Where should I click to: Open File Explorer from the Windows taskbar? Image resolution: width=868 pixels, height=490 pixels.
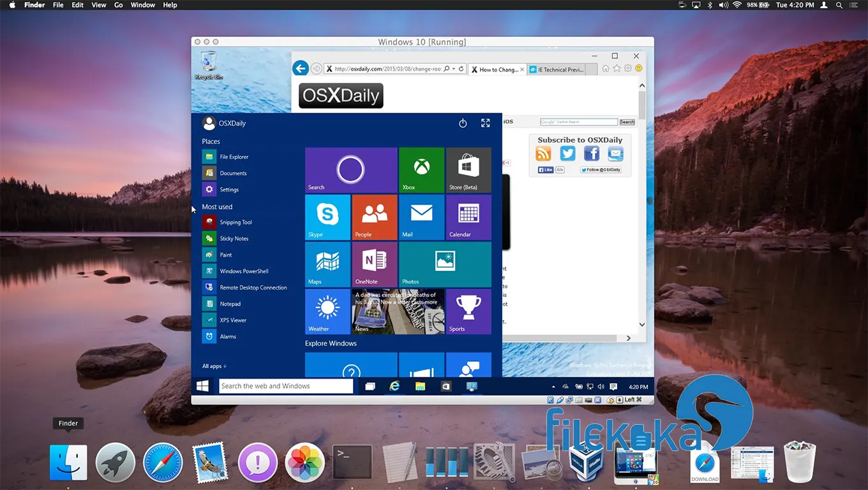click(x=420, y=386)
